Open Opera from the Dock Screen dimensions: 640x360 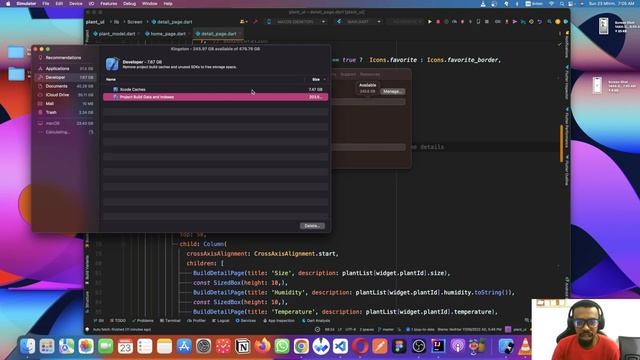(x=360, y=347)
